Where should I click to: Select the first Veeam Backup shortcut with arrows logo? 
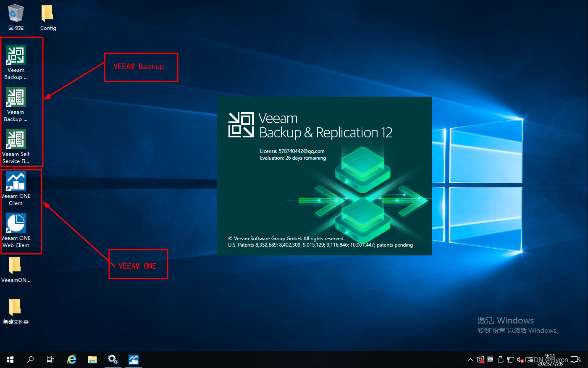pyautogui.click(x=16, y=62)
